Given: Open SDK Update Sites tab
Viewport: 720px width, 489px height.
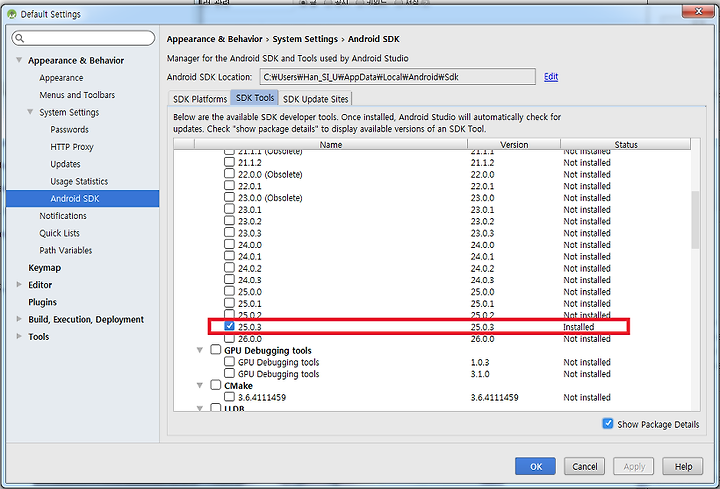Looking at the screenshot, I should coord(315,99).
